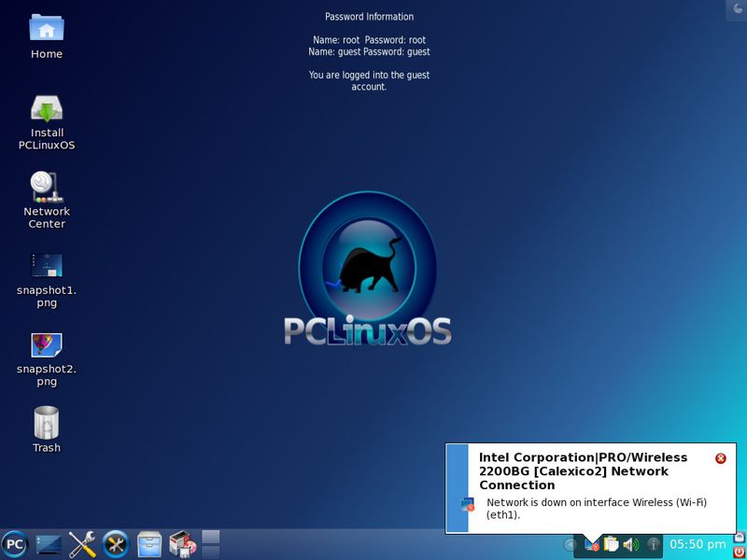Click the "Name: root Password: root" line
This screenshot has width=747, height=560.
pyautogui.click(x=369, y=40)
